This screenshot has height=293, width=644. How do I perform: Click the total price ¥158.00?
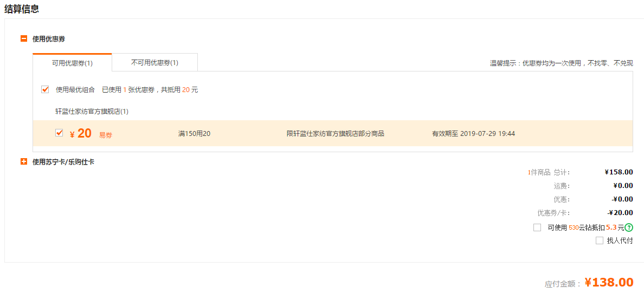coord(619,172)
